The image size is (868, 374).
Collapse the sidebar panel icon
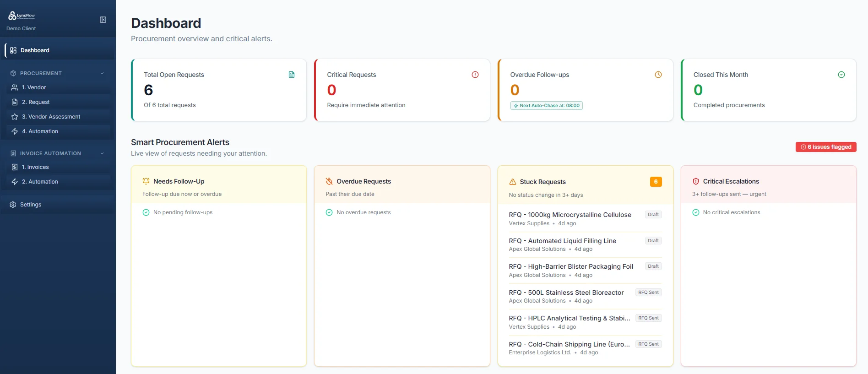pyautogui.click(x=103, y=20)
